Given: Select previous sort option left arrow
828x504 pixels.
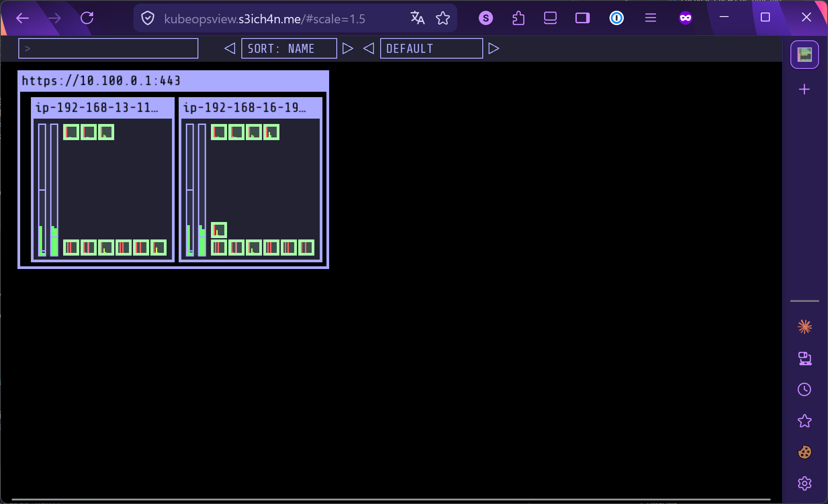Looking at the screenshot, I should [230, 48].
